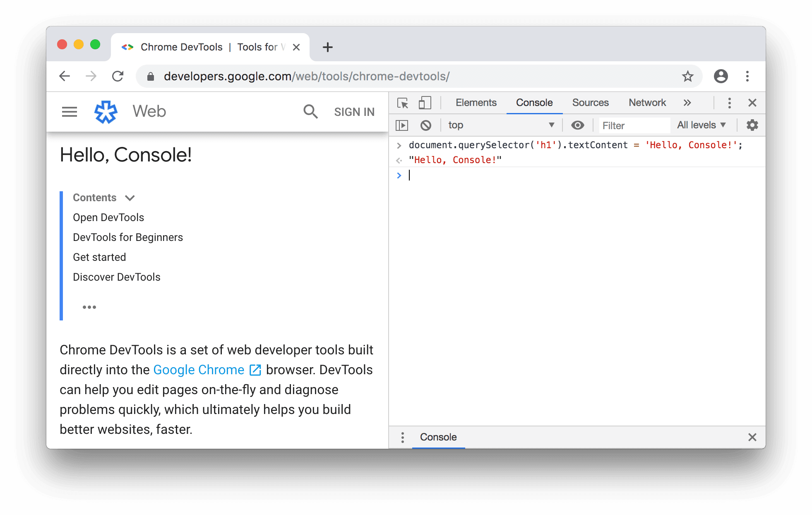812x515 pixels.
Task: Toggle the eye visibility icon
Action: click(577, 124)
